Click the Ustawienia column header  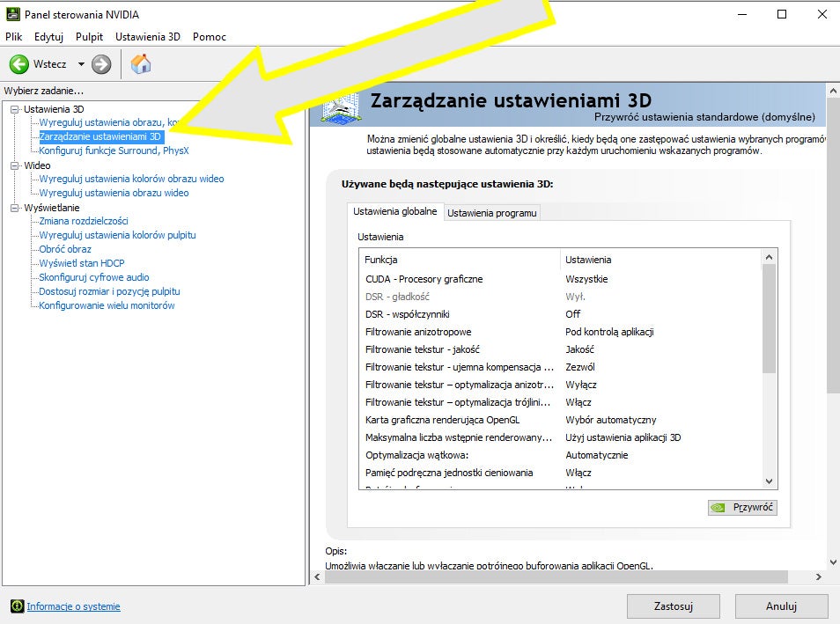pyautogui.click(x=660, y=260)
